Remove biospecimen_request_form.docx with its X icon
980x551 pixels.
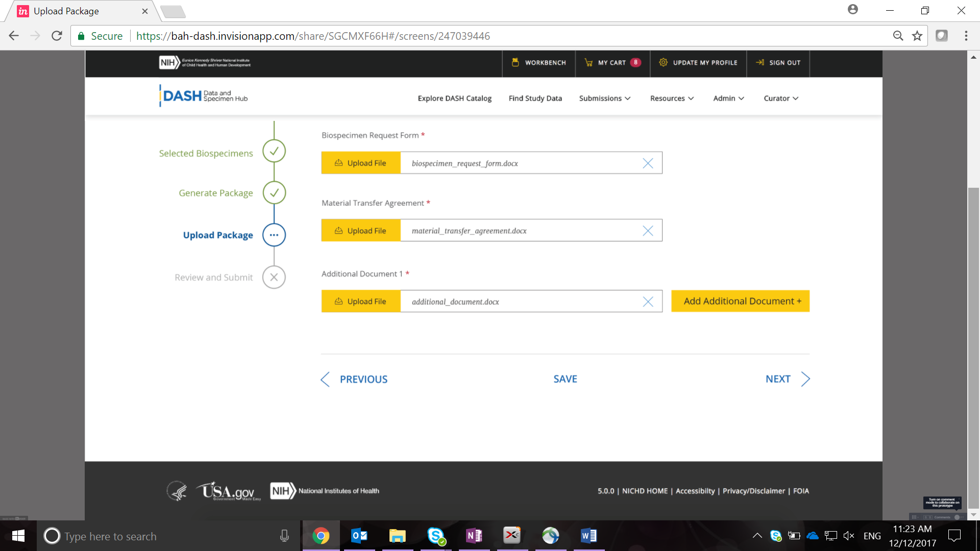648,163
